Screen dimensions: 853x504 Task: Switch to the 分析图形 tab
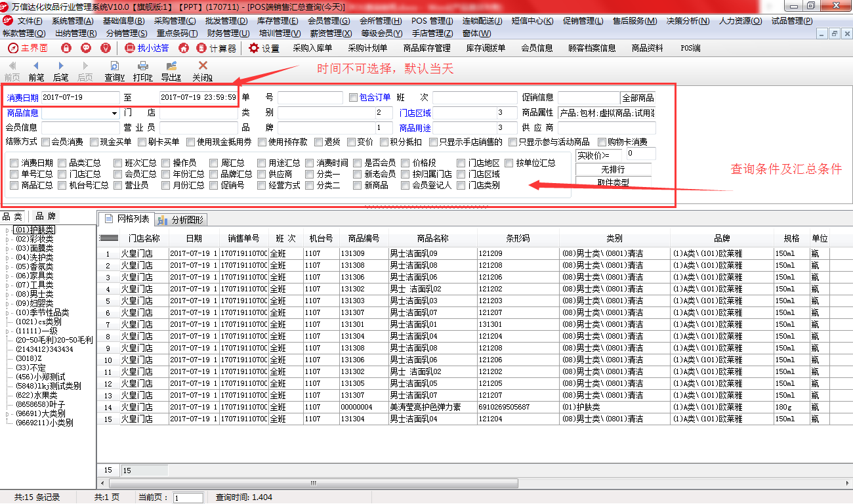(182, 219)
